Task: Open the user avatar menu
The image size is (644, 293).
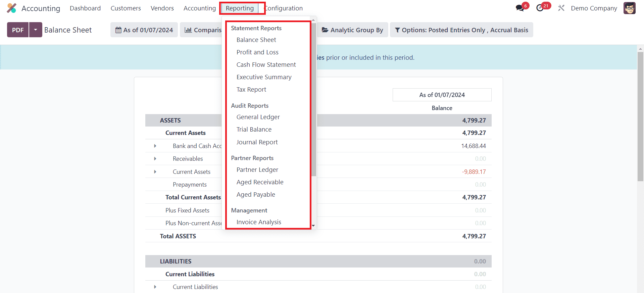Action: click(629, 8)
